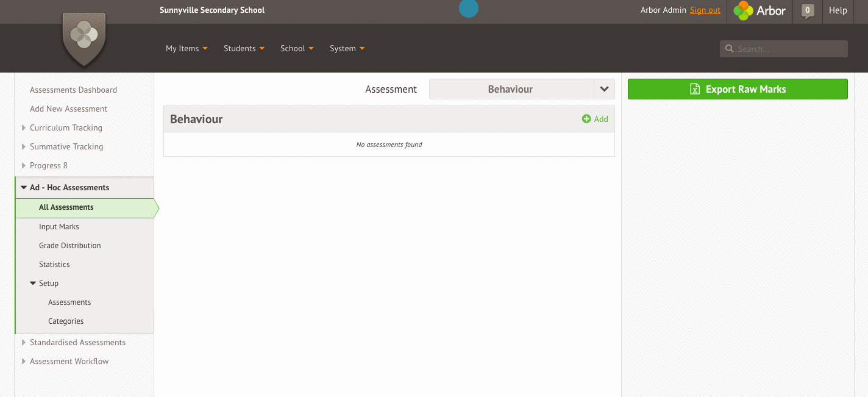Viewport: 868px width, 397px height.
Task: Open Statistics page
Action: tap(54, 264)
